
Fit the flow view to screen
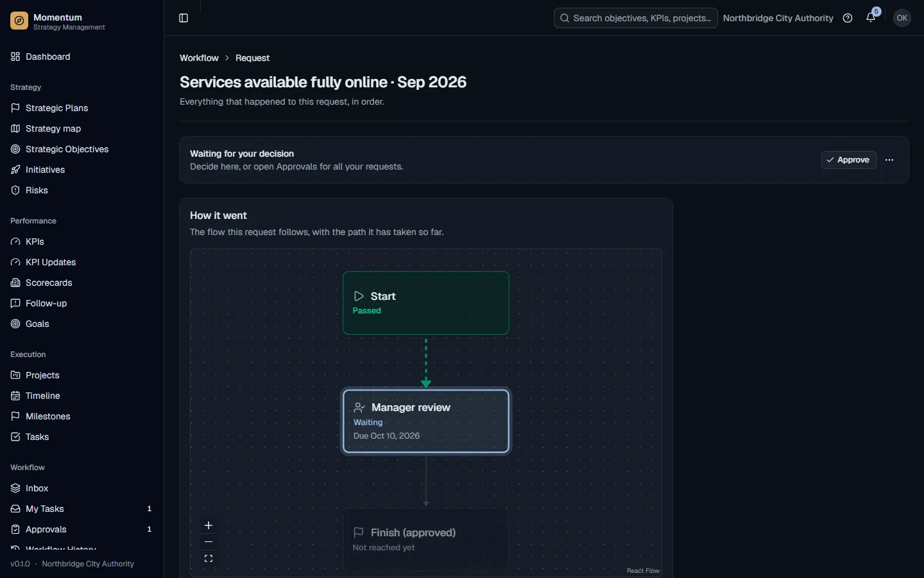[x=209, y=559]
